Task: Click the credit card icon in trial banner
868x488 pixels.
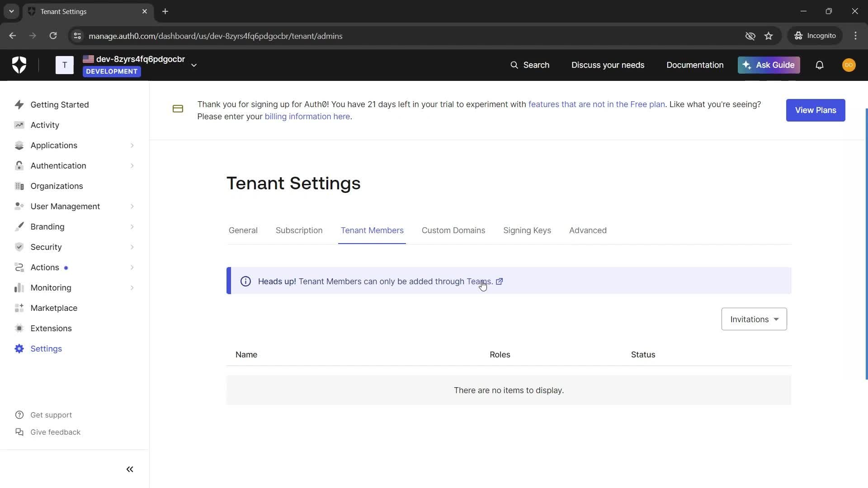Action: [178, 109]
